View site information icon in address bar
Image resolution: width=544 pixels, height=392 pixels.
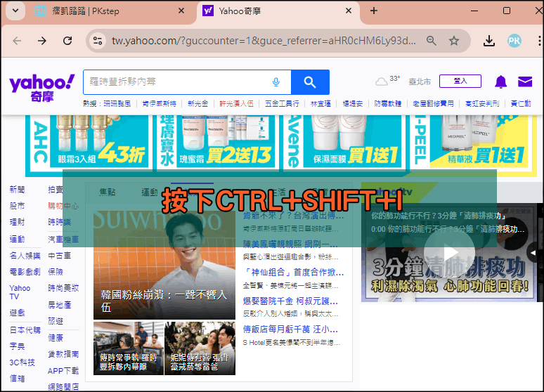pyautogui.click(x=98, y=41)
